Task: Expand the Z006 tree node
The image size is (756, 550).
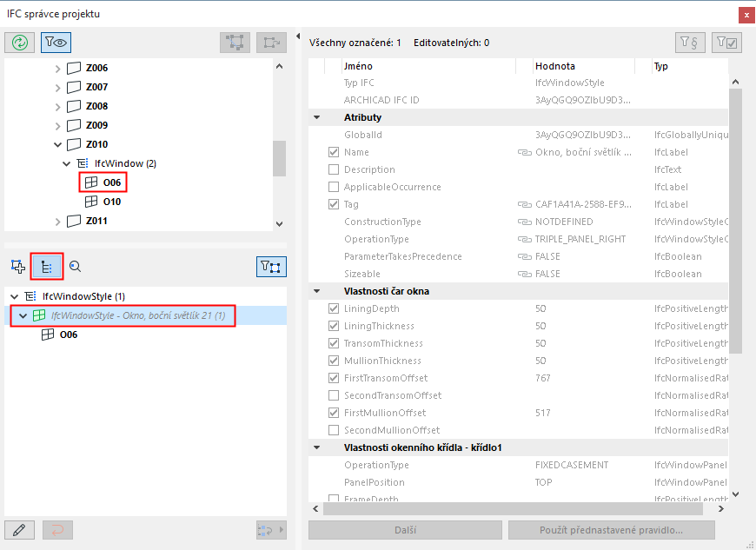Action: coord(58,69)
